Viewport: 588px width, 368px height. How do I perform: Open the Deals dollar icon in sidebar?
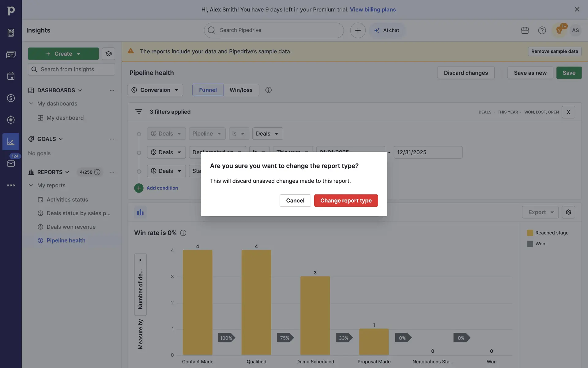pyautogui.click(x=11, y=98)
